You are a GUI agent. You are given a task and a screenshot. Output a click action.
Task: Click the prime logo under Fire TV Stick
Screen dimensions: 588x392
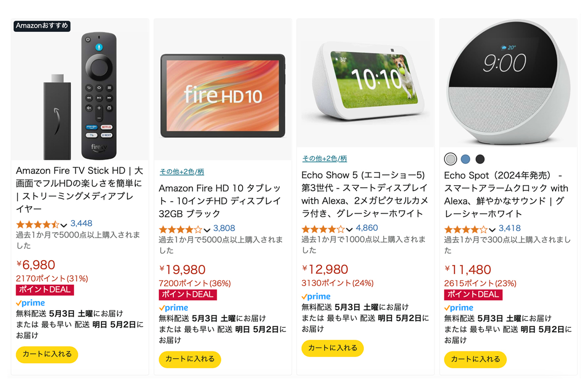point(30,303)
